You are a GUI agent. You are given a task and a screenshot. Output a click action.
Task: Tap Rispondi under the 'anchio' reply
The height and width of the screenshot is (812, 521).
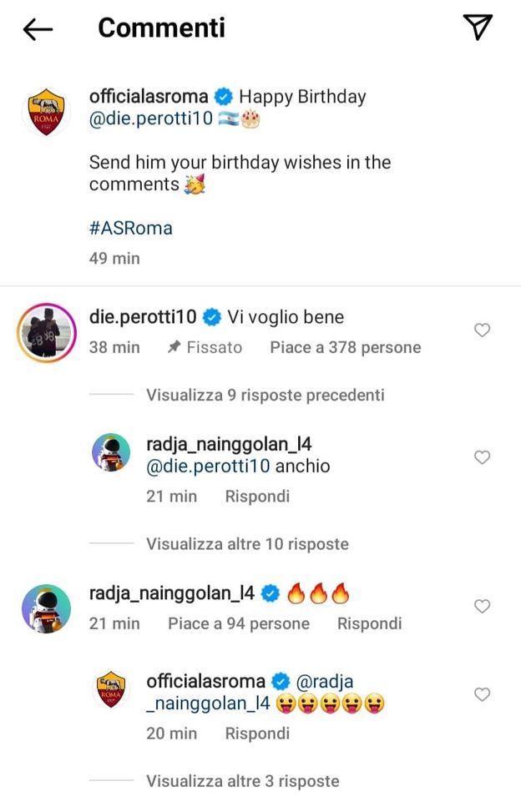coord(256,496)
